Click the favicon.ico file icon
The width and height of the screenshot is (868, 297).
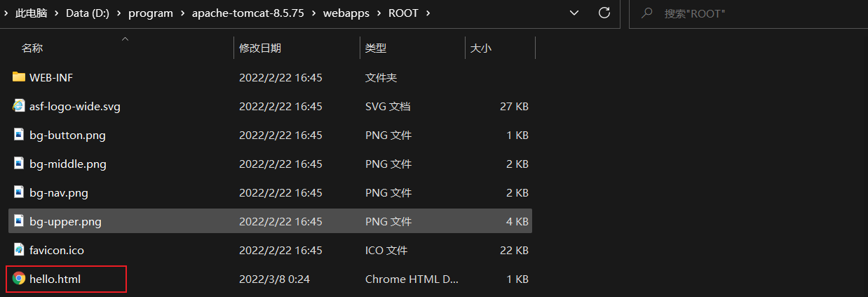[x=19, y=250]
